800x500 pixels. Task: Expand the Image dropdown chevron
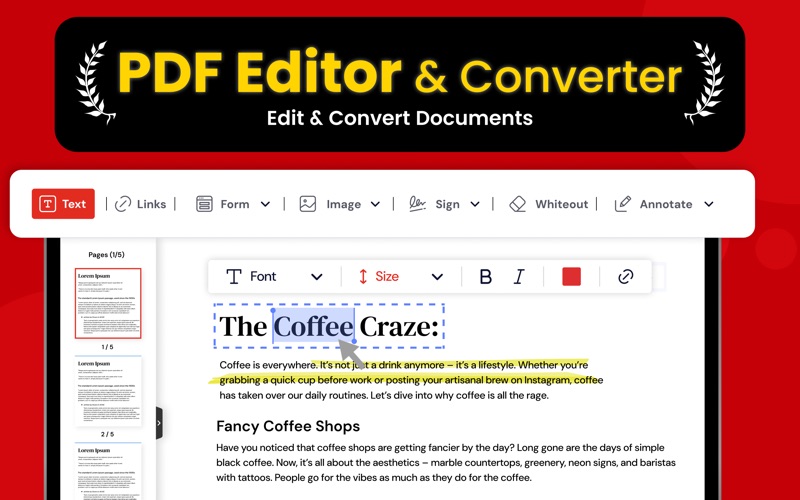[376, 204]
